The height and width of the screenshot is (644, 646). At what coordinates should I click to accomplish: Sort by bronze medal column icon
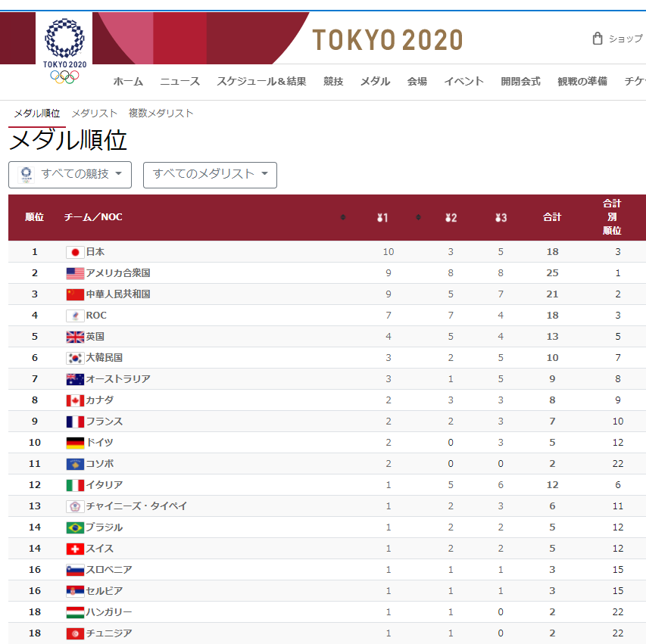pos(501,217)
